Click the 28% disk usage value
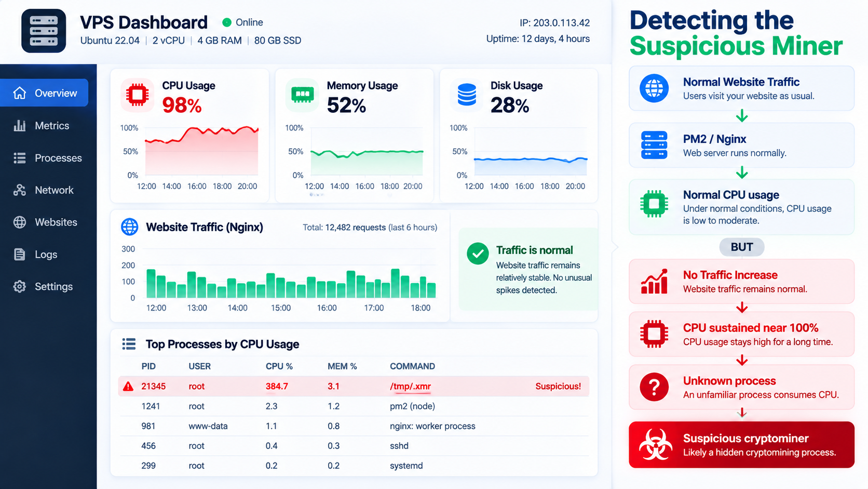This screenshot has height=489, width=868. [510, 105]
